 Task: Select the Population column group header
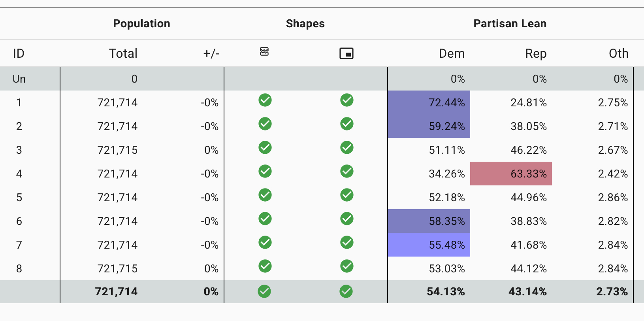[x=141, y=24]
